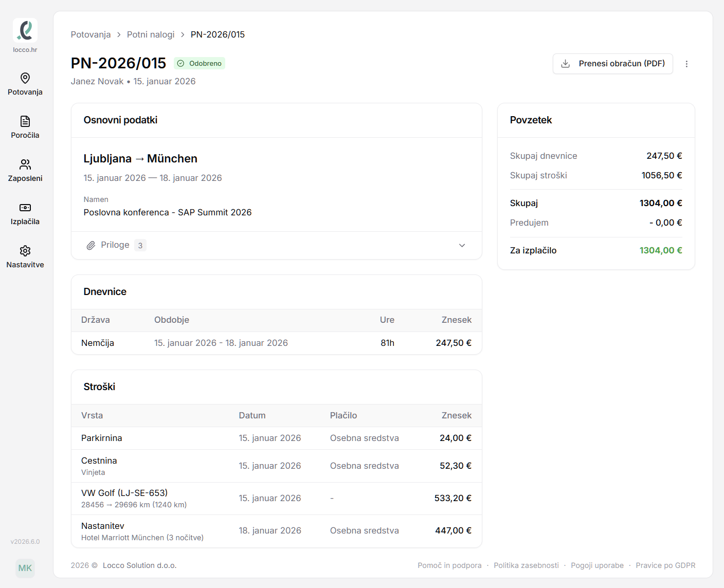This screenshot has height=588, width=724.
Task: Open Potovanja via the map pin icon
Action: pyautogui.click(x=25, y=78)
